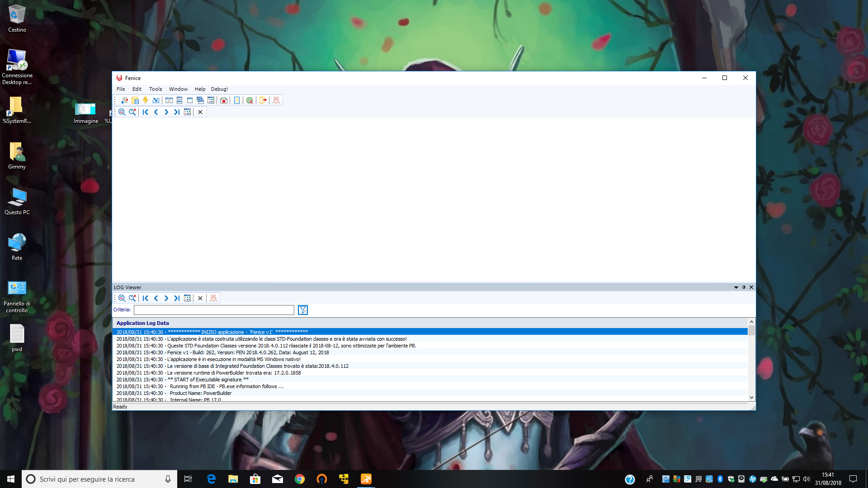This screenshot has width=868, height=488.
Task: Open the LOG Viewer panel dropdown arrow
Action: 736,287
